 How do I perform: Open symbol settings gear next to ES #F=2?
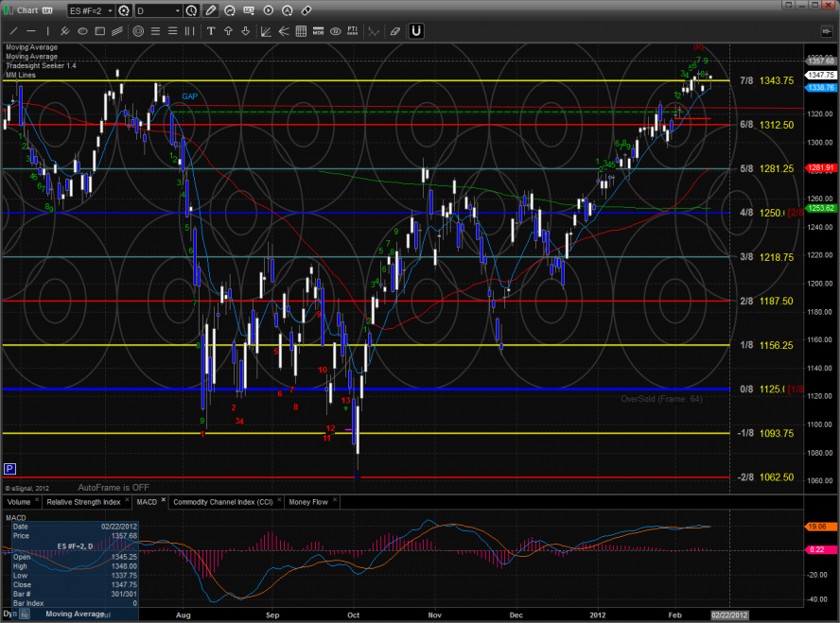coord(124,10)
